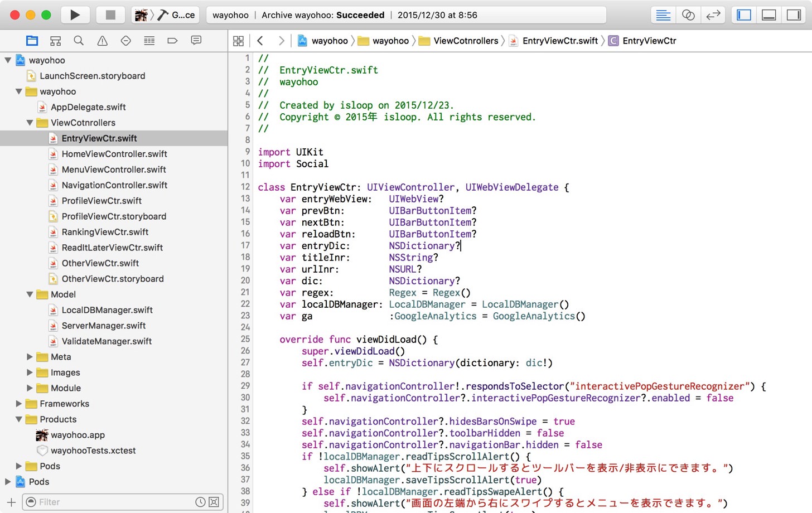Collapse the Model folder
The image size is (812, 513).
pyautogui.click(x=30, y=294)
